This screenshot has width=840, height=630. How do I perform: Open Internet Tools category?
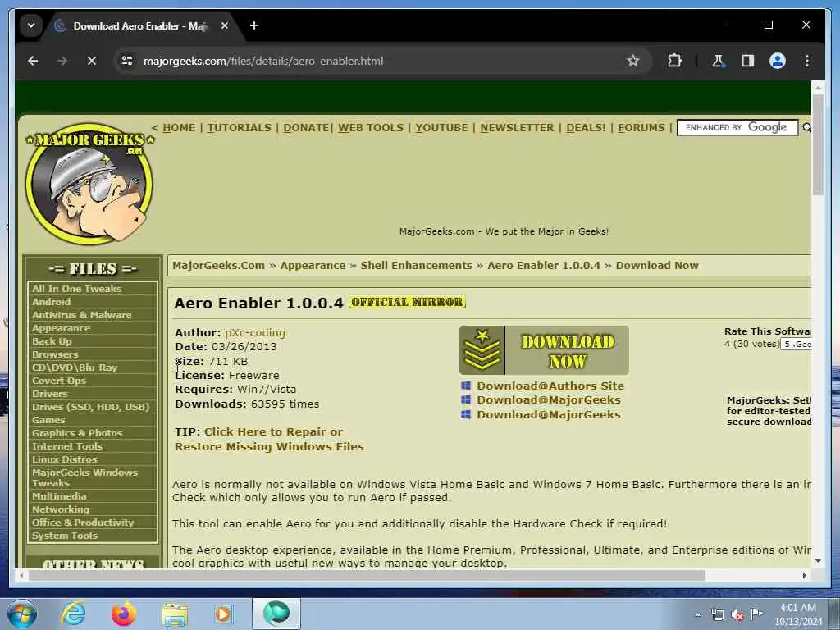[67, 446]
